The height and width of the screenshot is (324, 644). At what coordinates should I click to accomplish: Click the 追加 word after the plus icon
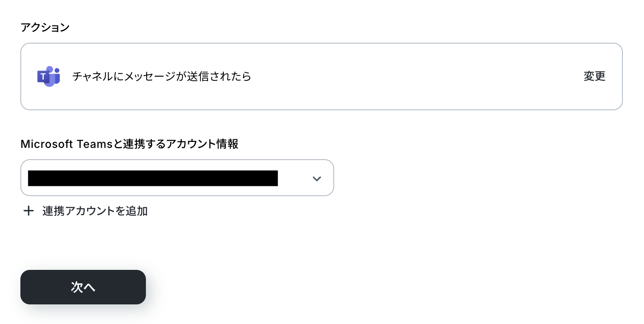coord(136,211)
